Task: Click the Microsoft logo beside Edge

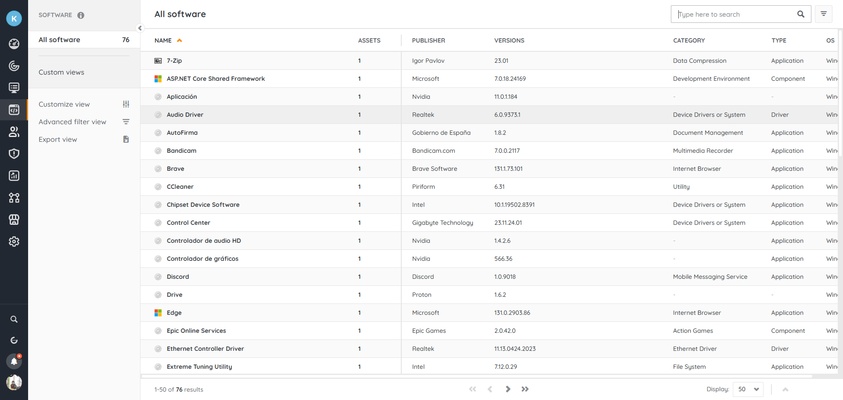Action: coord(158,312)
